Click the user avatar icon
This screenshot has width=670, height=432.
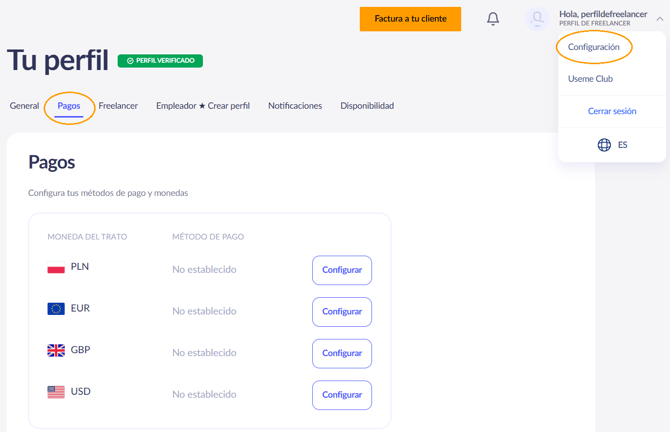click(x=537, y=19)
